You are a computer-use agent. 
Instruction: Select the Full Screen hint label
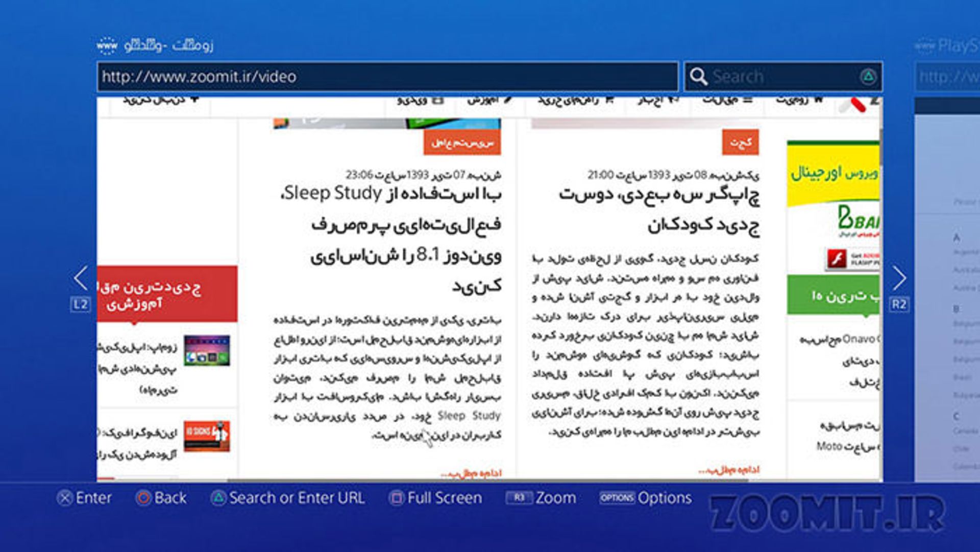445,497
